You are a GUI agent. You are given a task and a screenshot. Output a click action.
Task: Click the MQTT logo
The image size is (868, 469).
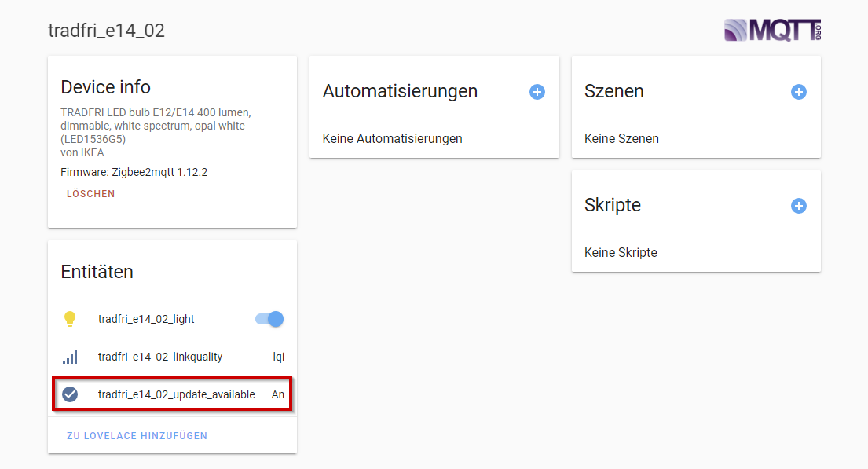772,30
